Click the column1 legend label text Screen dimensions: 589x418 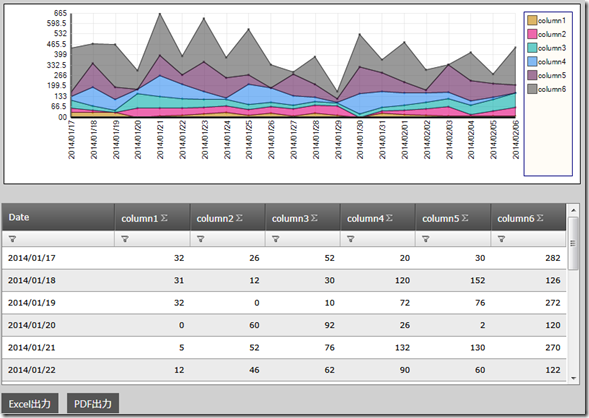[552, 20]
